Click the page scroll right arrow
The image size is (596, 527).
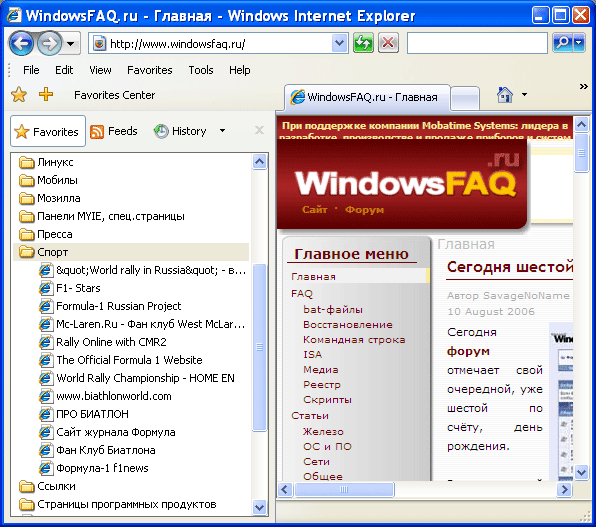click(564, 489)
